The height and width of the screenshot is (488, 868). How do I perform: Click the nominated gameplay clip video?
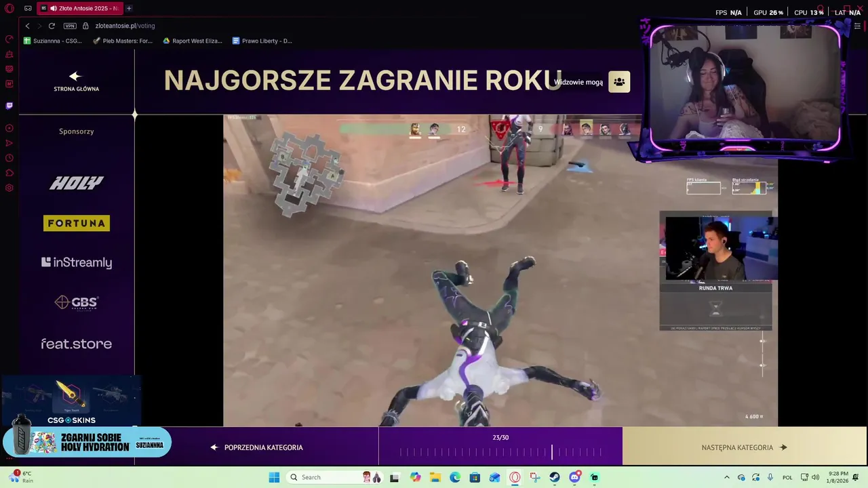click(500, 270)
